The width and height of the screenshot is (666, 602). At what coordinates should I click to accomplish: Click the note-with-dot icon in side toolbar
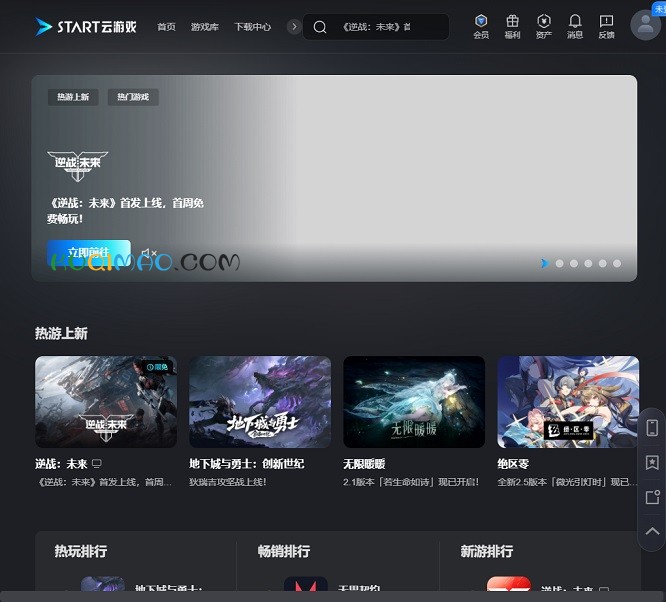coord(652,497)
